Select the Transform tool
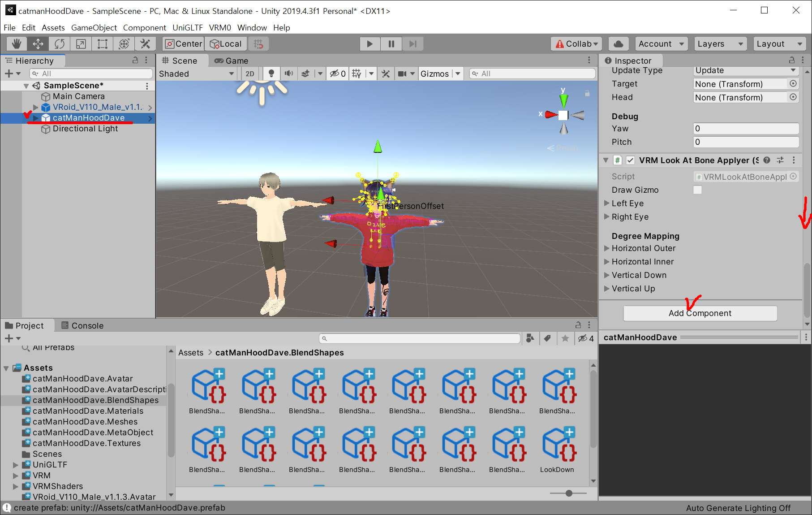812x515 pixels. pos(124,44)
